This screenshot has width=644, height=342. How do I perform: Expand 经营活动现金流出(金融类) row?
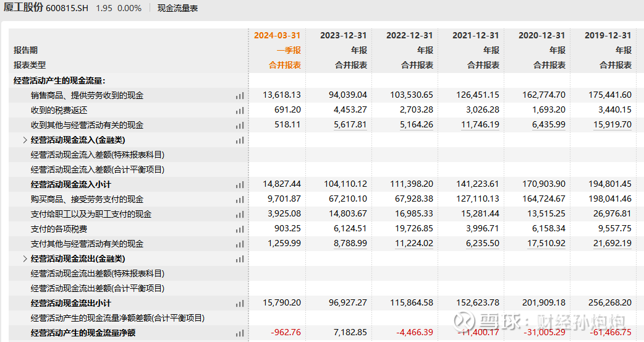25,259
